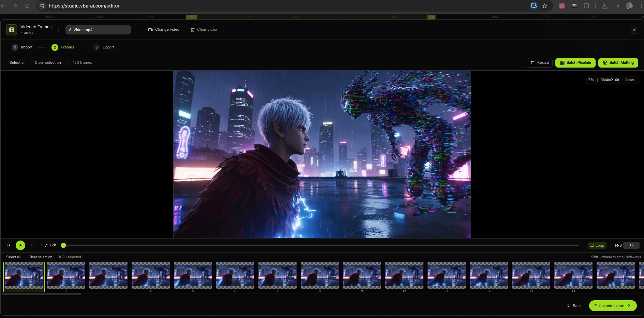
Task: Start Batch Matting
Action: (x=618, y=63)
